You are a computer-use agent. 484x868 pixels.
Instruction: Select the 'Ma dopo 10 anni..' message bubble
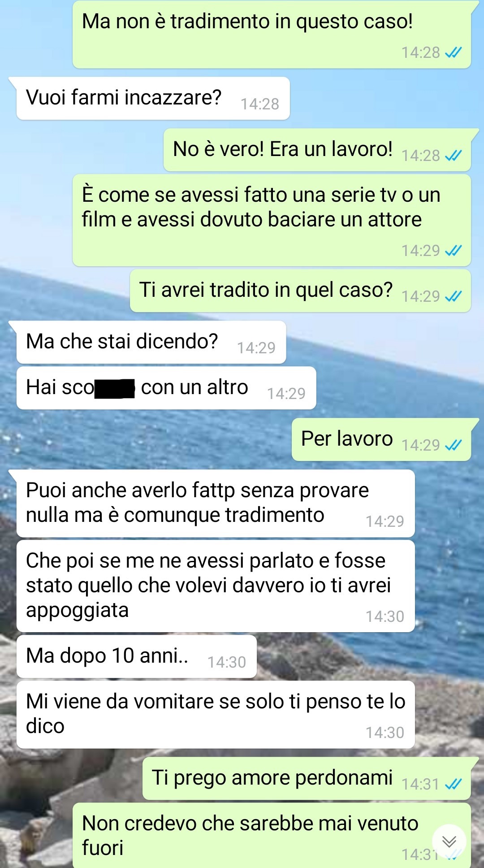(x=136, y=656)
